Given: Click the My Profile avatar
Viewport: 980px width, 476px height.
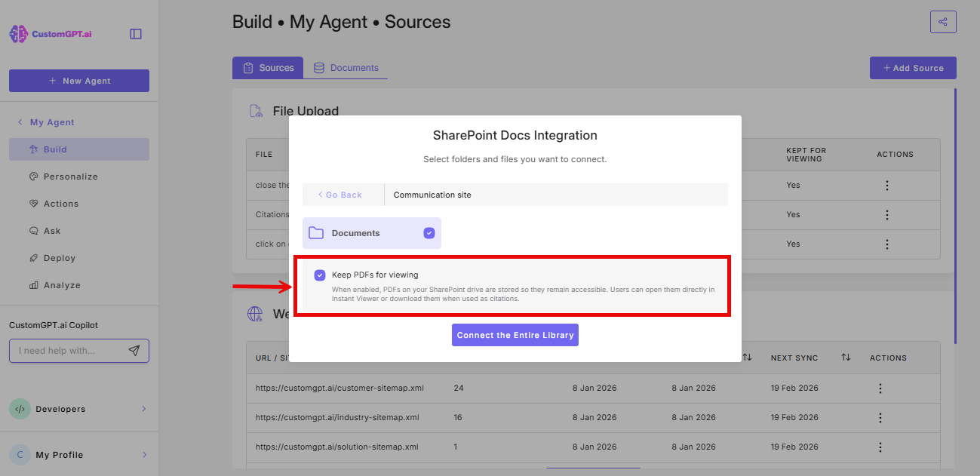Looking at the screenshot, I should click(20, 455).
